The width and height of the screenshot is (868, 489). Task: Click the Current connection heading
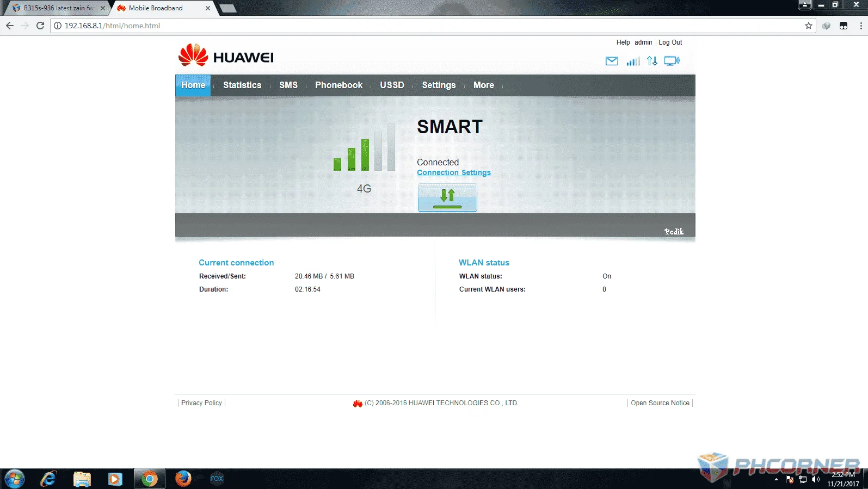pos(236,263)
